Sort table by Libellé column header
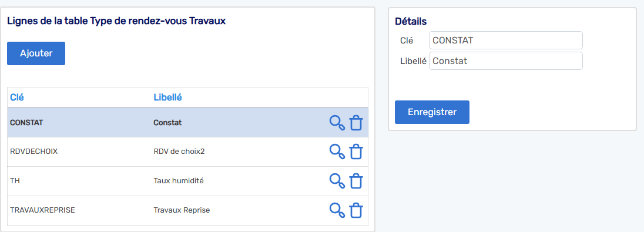This screenshot has width=644, height=232. point(167,97)
